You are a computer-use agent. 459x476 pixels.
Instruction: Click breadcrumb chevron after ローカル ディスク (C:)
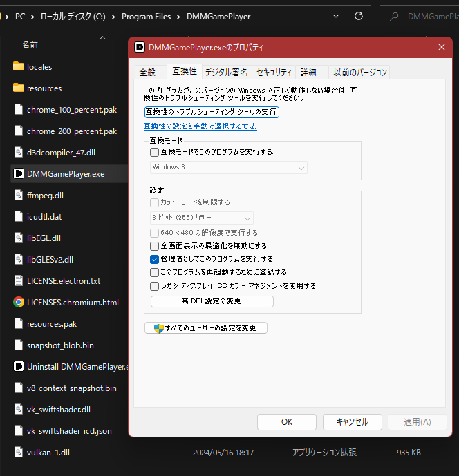(x=113, y=17)
